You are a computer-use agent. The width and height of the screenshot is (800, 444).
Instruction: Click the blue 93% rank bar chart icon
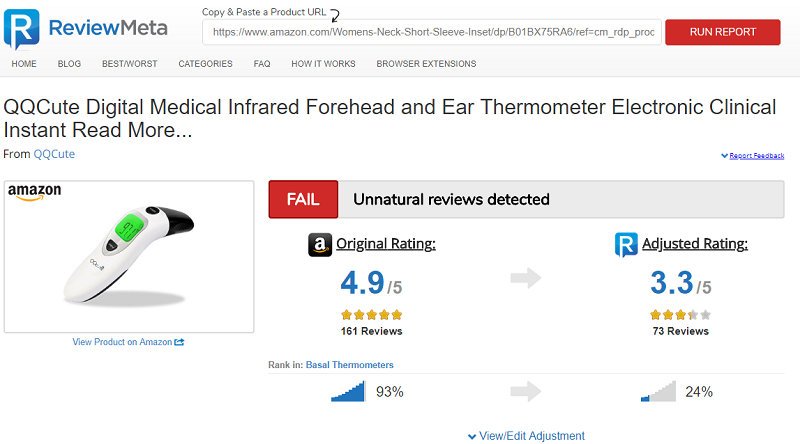pos(348,391)
